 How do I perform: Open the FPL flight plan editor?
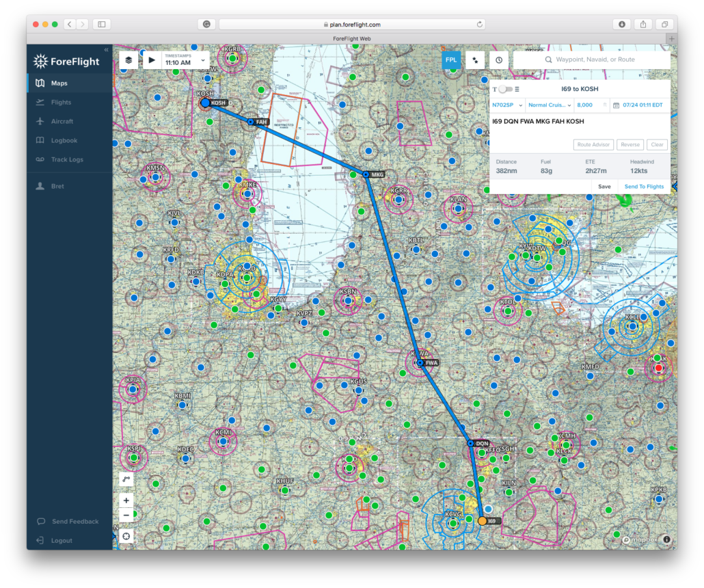coord(451,59)
